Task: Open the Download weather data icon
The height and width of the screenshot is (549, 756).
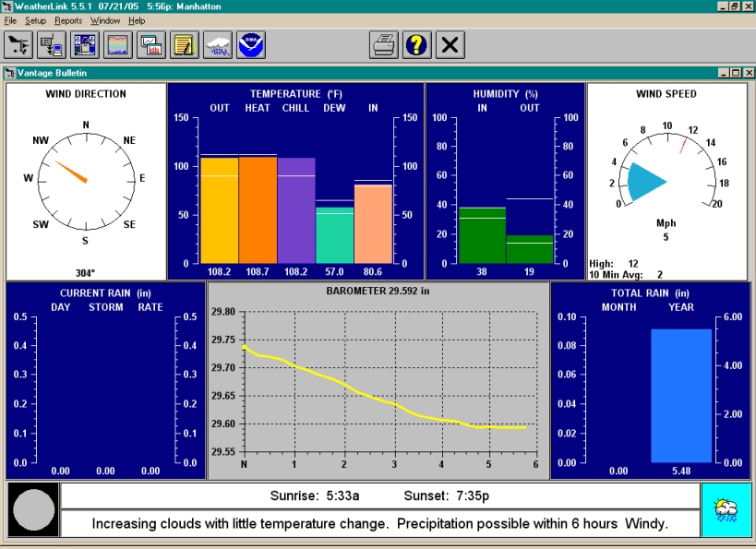Action: point(52,44)
